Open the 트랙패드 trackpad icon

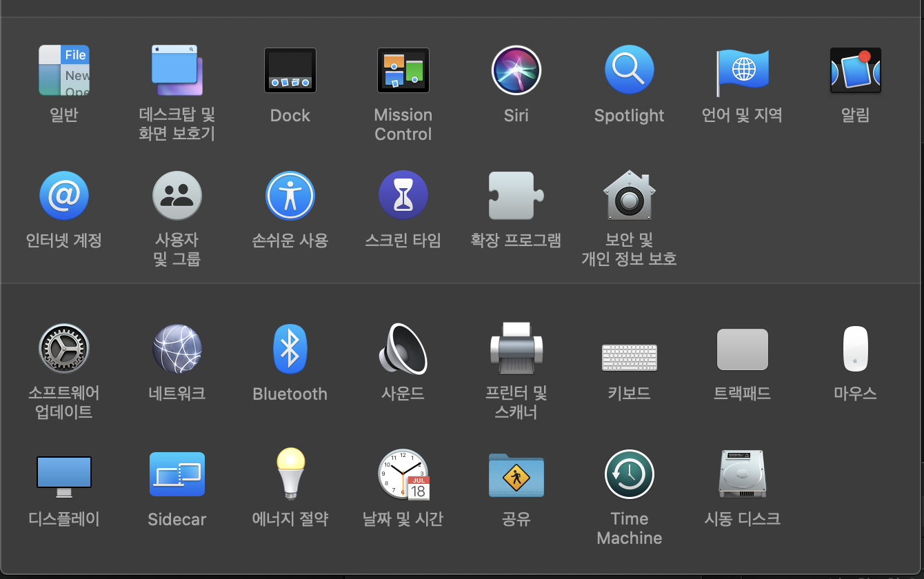743,349
